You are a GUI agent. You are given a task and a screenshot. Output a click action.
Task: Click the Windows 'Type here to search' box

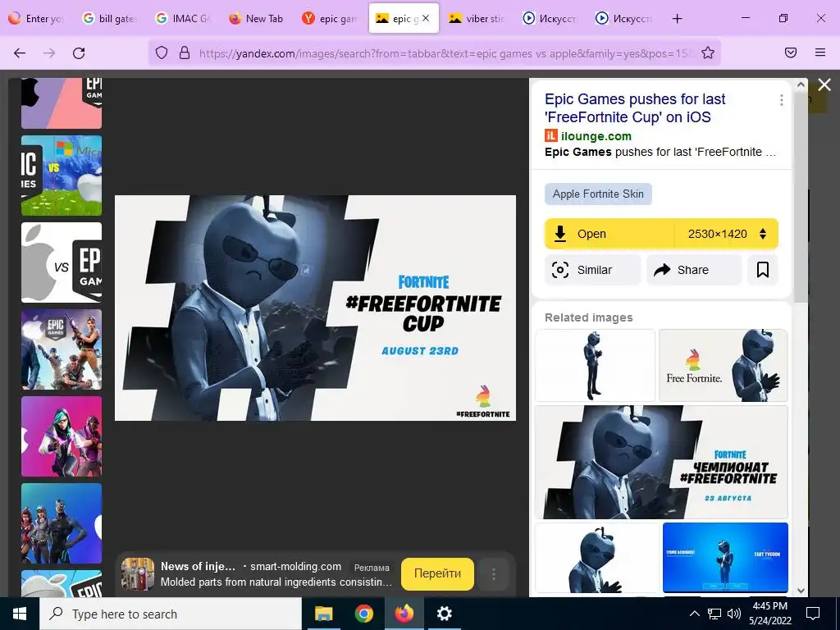[x=171, y=614]
